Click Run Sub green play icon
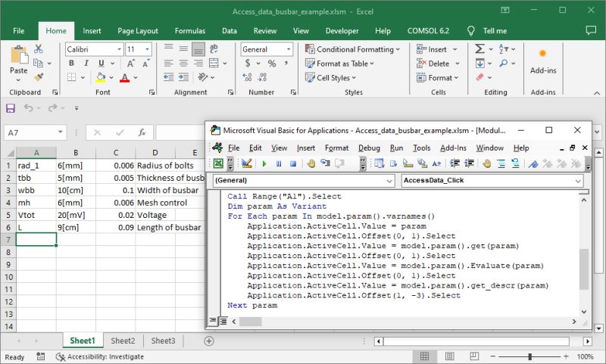This screenshot has width=606, height=364. [264, 163]
